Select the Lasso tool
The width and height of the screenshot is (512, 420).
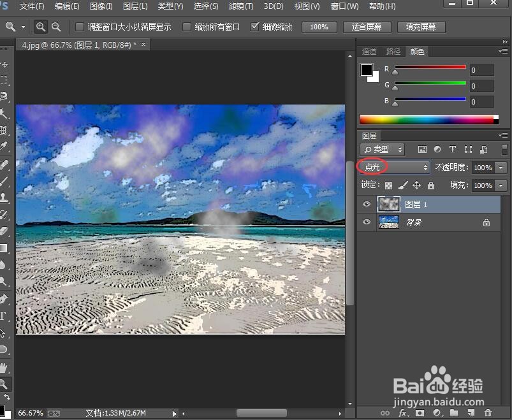tap(4, 97)
